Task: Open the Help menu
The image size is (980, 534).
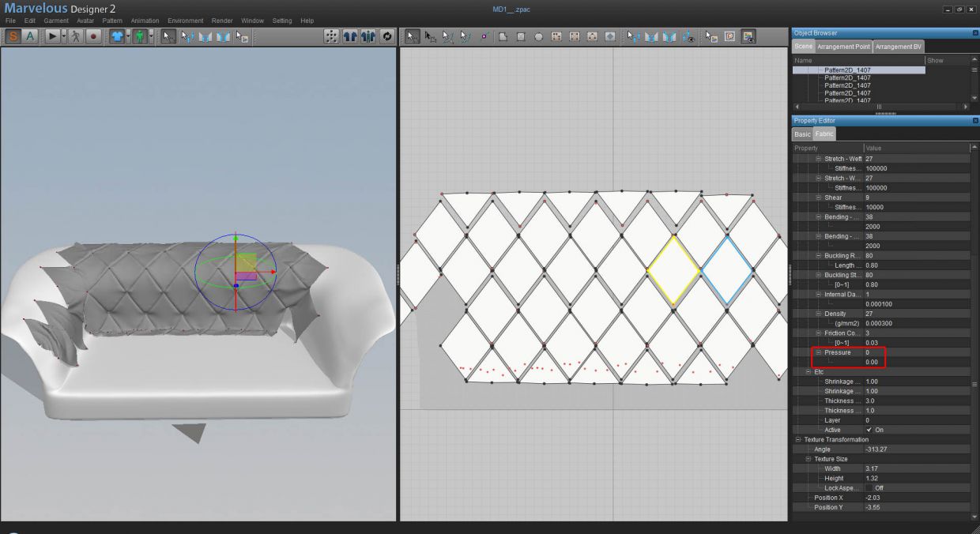Action: click(307, 21)
